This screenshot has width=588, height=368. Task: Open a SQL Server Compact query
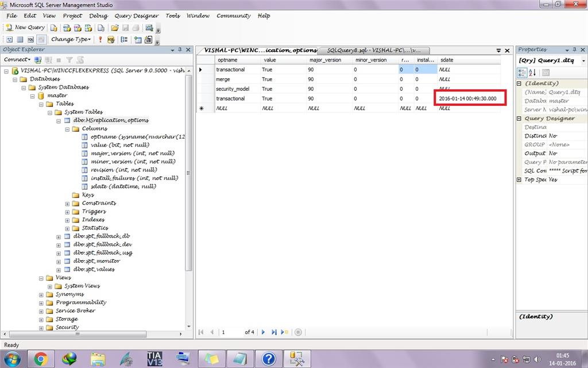coord(101,28)
